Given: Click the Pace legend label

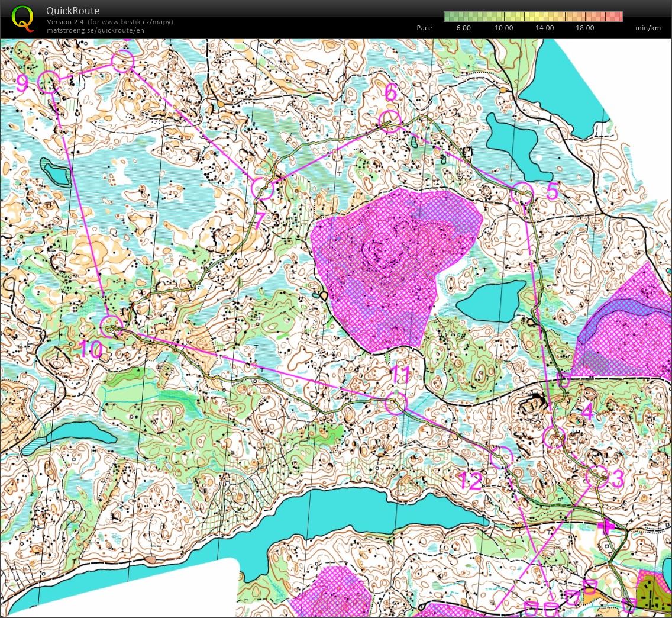Looking at the screenshot, I should pyautogui.click(x=424, y=28).
